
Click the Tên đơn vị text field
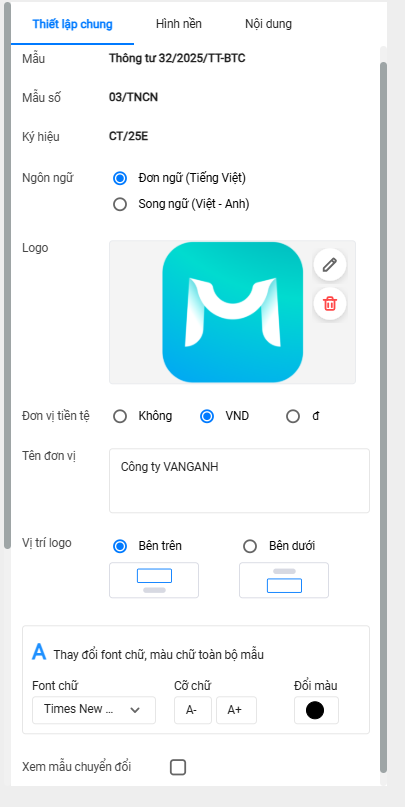239,481
